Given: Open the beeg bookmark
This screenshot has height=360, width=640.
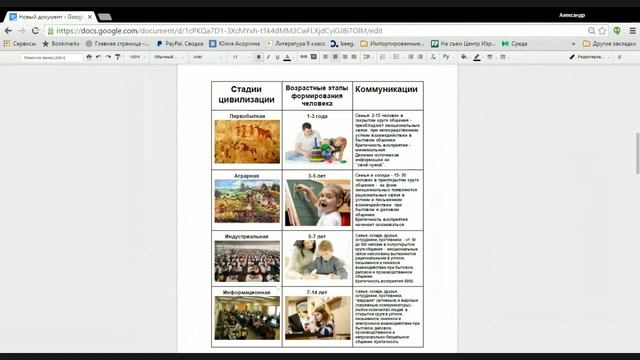Looking at the screenshot, I should point(342,43).
